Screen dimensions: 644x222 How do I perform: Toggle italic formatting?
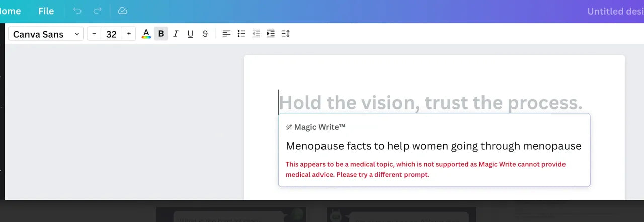click(176, 34)
